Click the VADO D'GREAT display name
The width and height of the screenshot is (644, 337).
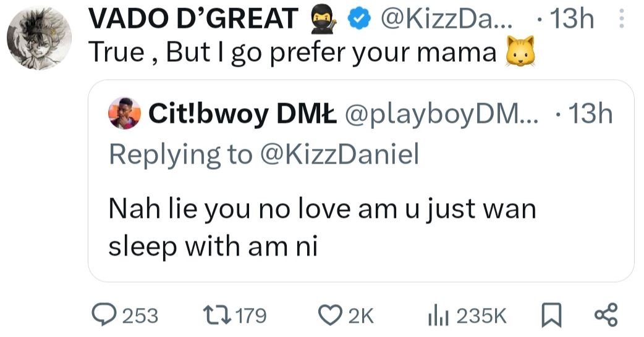[193, 20]
